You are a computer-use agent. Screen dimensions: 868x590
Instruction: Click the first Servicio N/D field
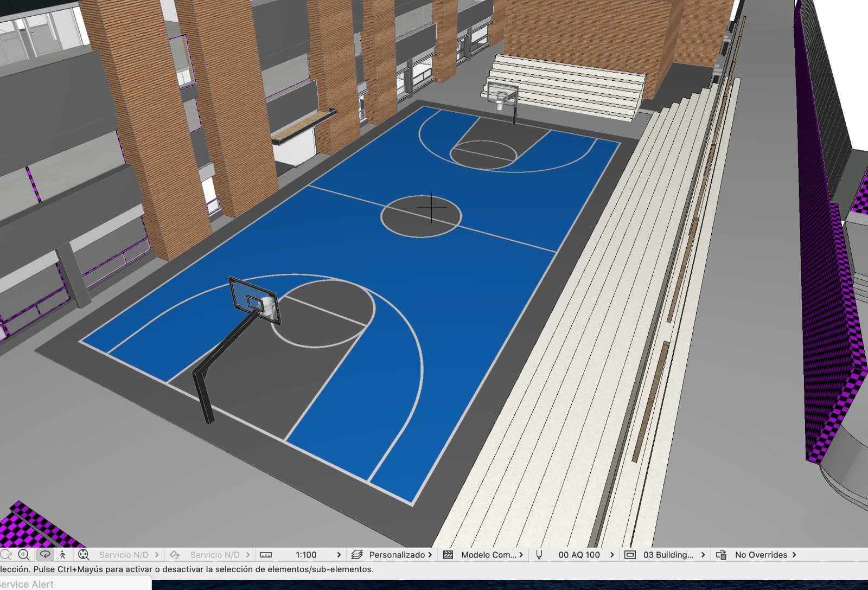tap(124, 555)
